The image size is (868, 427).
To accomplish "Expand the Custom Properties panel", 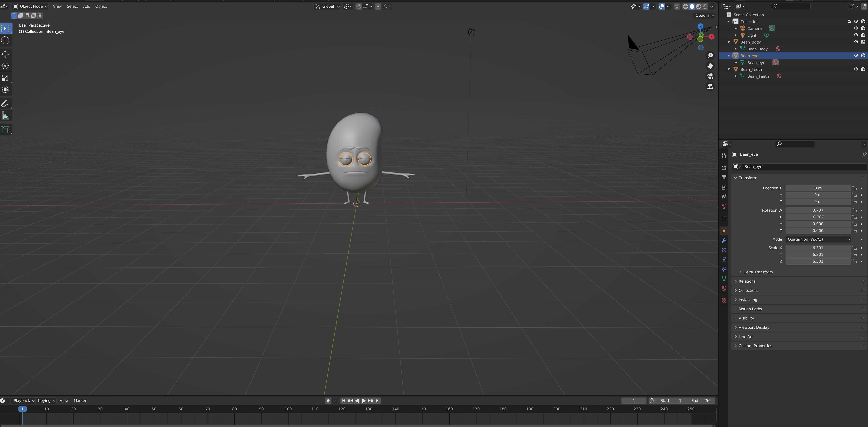I will coord(755,346).
